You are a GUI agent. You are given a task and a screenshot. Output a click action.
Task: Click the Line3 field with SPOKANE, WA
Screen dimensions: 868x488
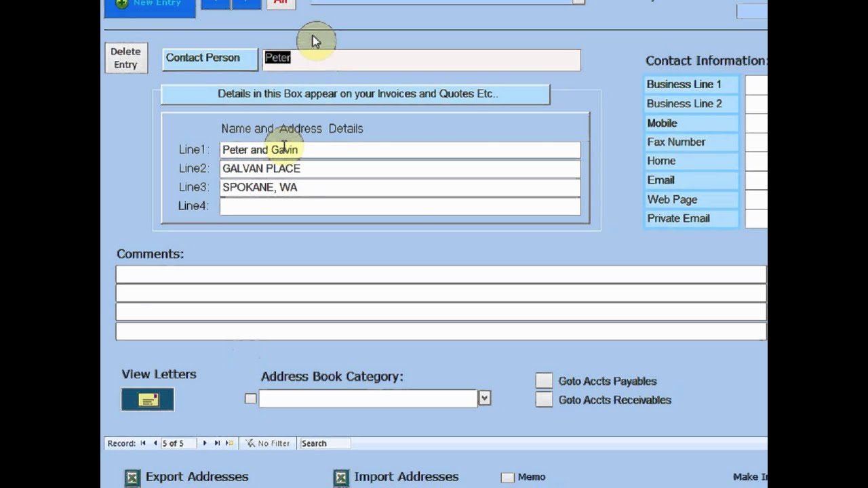400,188
